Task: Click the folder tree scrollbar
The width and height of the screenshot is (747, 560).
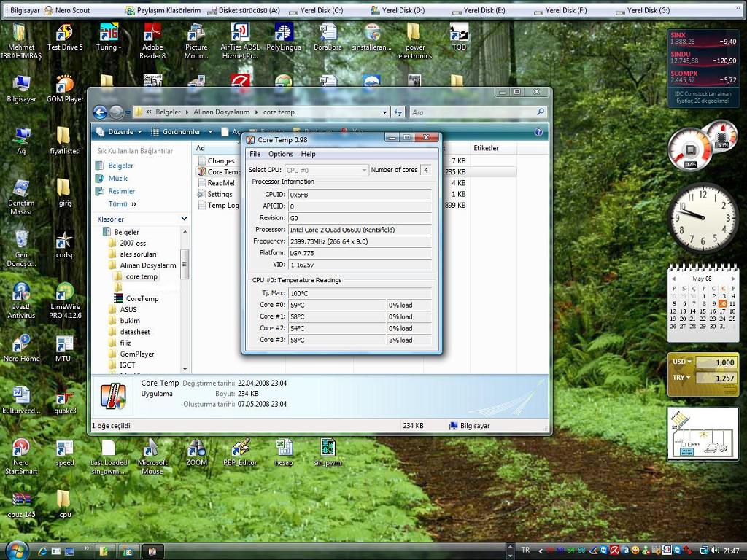Action: pos(185,264)
